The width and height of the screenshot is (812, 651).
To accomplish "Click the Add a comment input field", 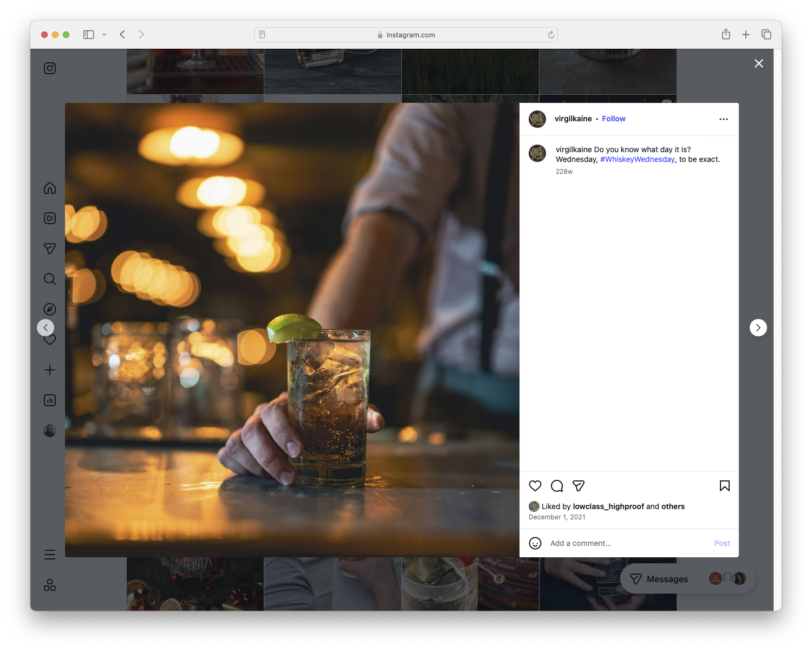I will point(580,543).
